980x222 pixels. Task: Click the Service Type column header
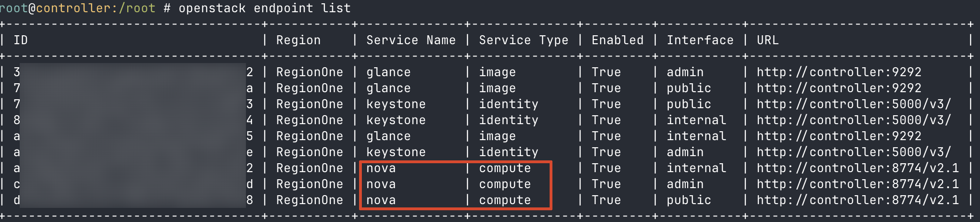coord(523,40)
